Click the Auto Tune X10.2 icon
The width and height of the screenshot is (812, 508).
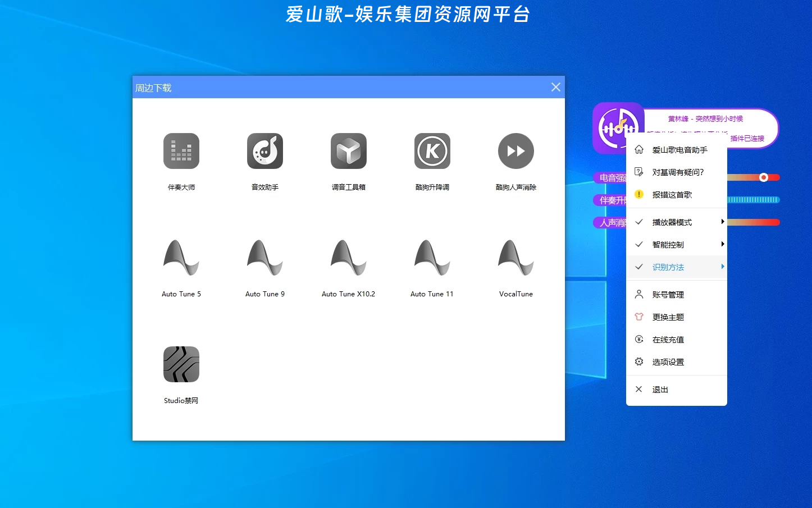(x=348, y=257)
